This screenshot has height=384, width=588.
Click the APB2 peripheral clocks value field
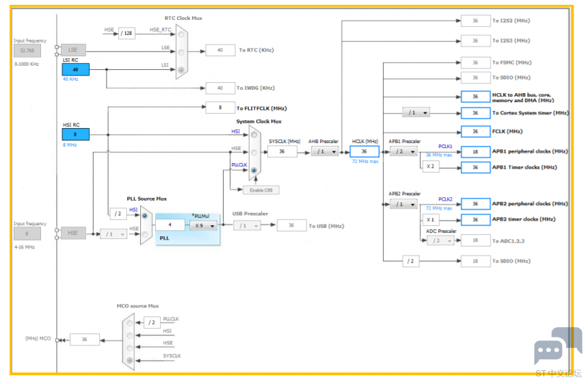475,204
